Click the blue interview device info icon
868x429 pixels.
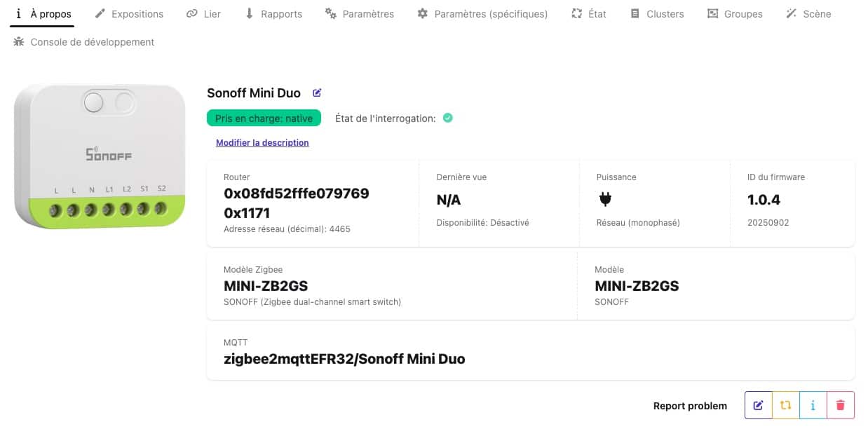pos(813,405)
